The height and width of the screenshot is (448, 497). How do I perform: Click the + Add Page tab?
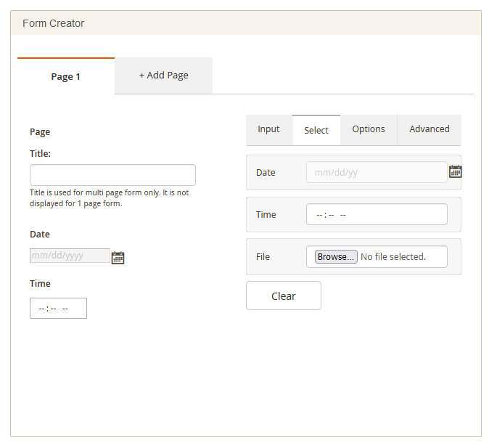click(x=164, y=76)
